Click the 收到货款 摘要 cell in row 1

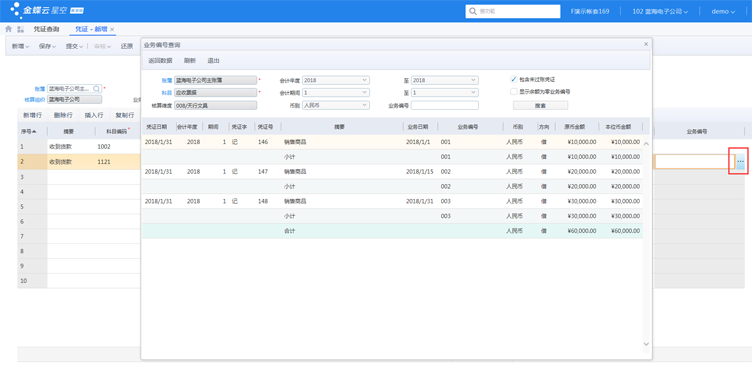[x=70, y=147]
